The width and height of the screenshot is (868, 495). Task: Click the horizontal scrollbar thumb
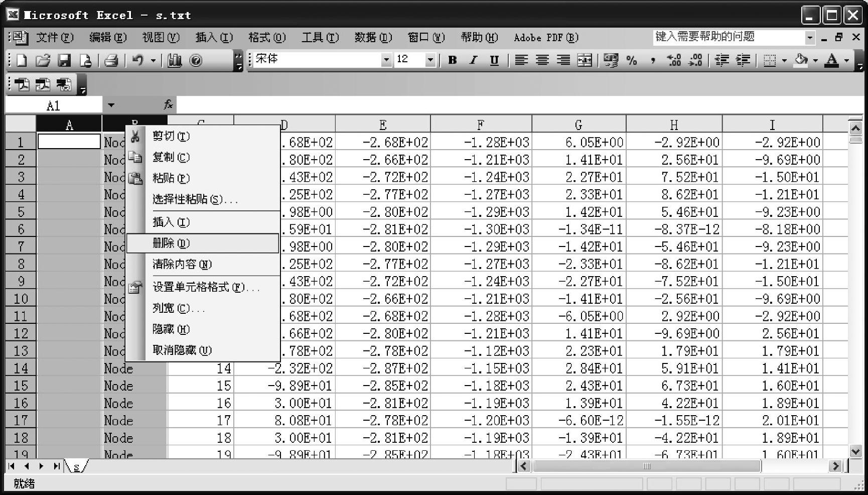coord(646,466)
